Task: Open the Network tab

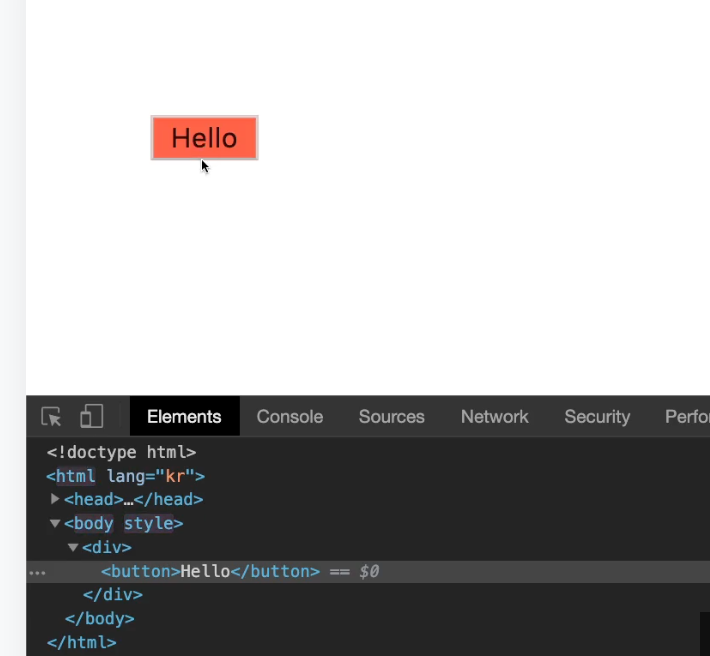Action: click(494, 417)
